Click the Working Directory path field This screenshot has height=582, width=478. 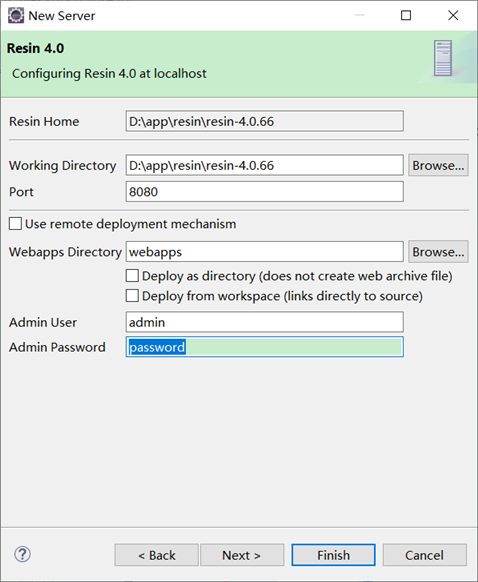[x=265, y=165]
